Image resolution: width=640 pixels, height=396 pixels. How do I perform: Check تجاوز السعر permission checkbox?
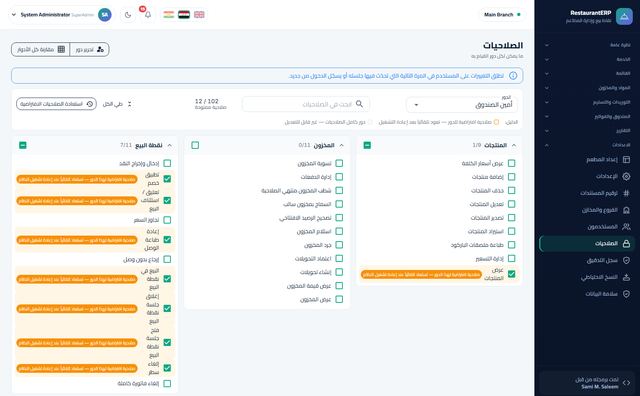[x=167, y=220]
